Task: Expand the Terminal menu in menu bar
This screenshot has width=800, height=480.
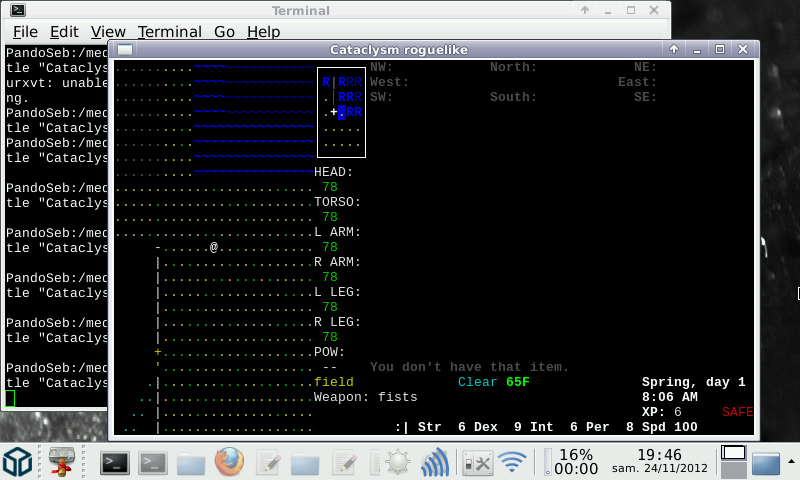Action: point(169,32)
